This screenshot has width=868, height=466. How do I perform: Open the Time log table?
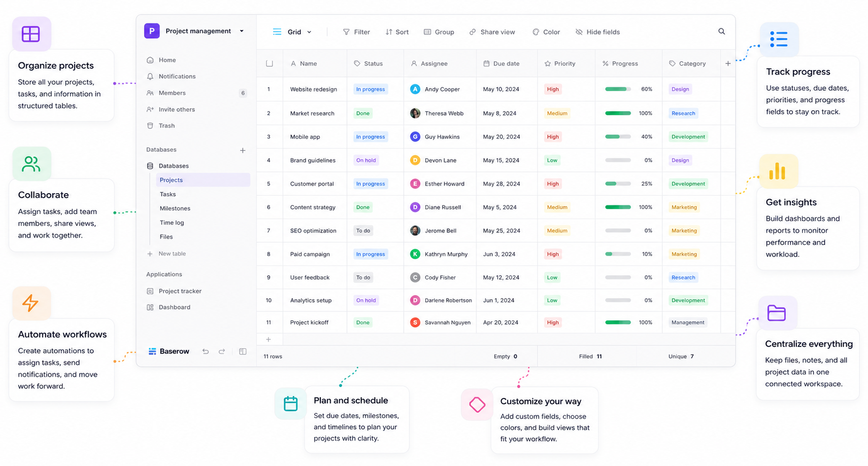(x=172, y=223)
